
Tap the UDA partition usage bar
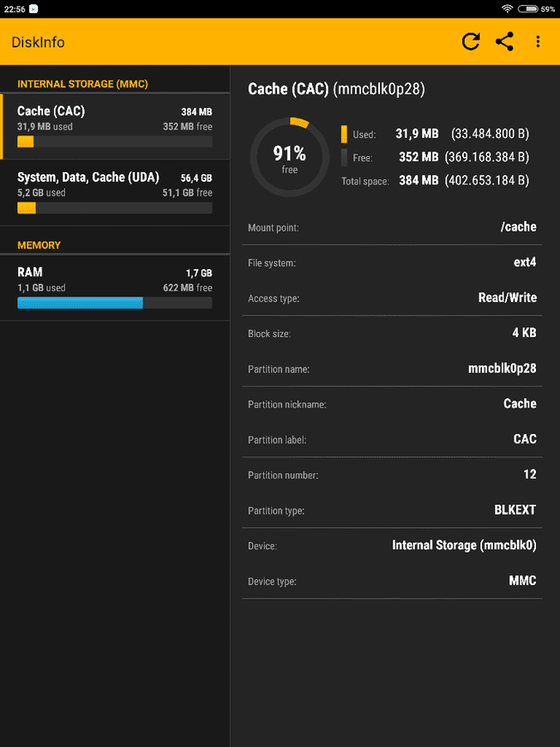coord(114,207)
